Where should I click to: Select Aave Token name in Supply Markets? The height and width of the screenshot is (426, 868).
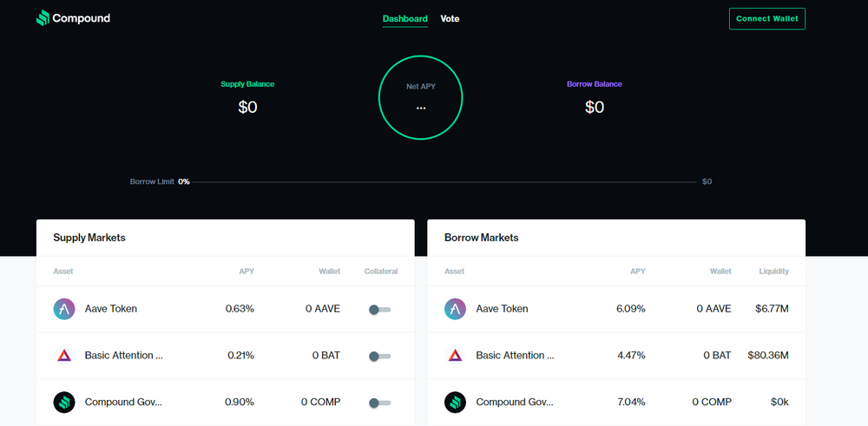pos(111,309)
